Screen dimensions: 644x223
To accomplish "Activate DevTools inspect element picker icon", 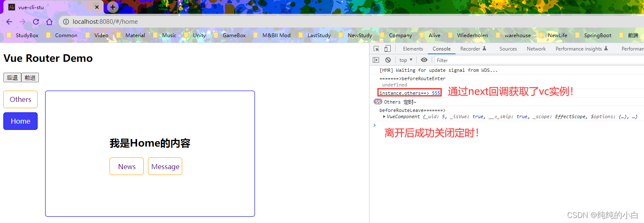I will pos(377,49).
